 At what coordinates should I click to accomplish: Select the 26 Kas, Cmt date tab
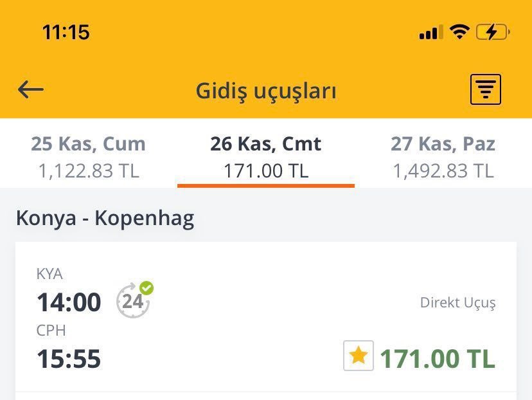(x=265, y=143)
